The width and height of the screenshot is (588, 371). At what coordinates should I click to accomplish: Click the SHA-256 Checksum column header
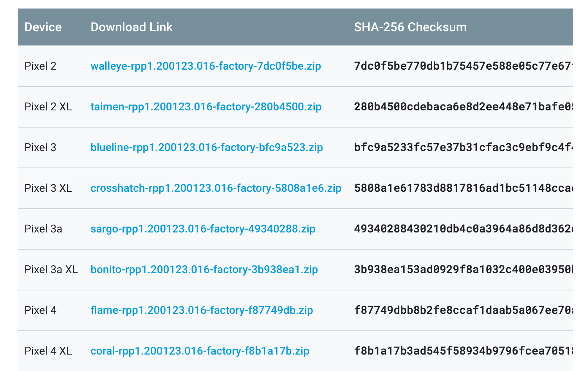click(410, 27)
